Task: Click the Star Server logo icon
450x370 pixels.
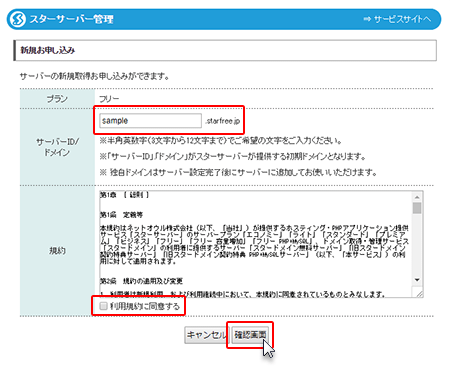Action: pos(18,19)
